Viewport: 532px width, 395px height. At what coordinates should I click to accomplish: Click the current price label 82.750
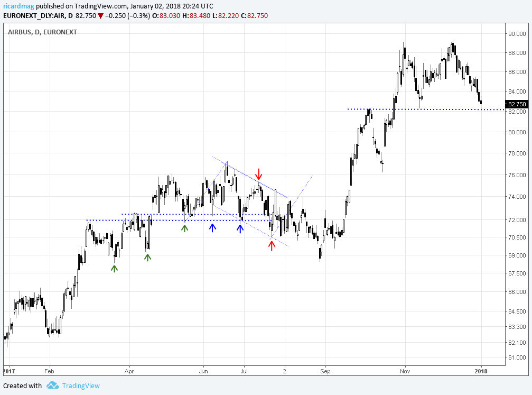(517, 104)
